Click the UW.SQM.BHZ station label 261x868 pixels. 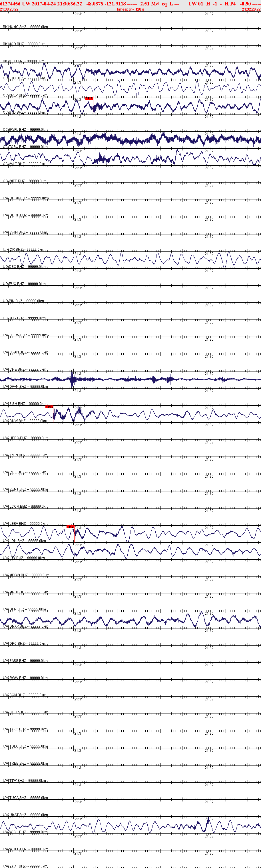click(25, 695)
